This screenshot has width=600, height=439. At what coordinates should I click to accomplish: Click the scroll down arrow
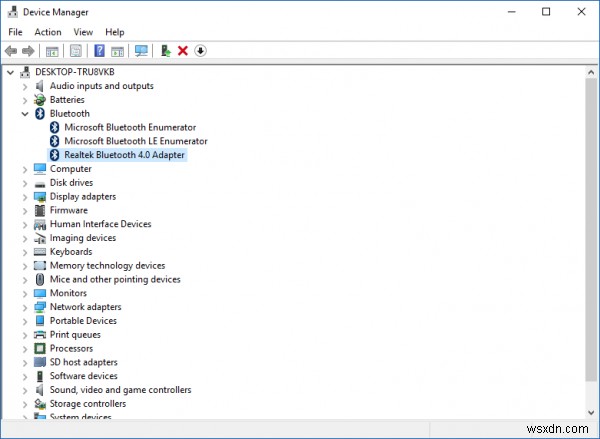tap(591, 412)
